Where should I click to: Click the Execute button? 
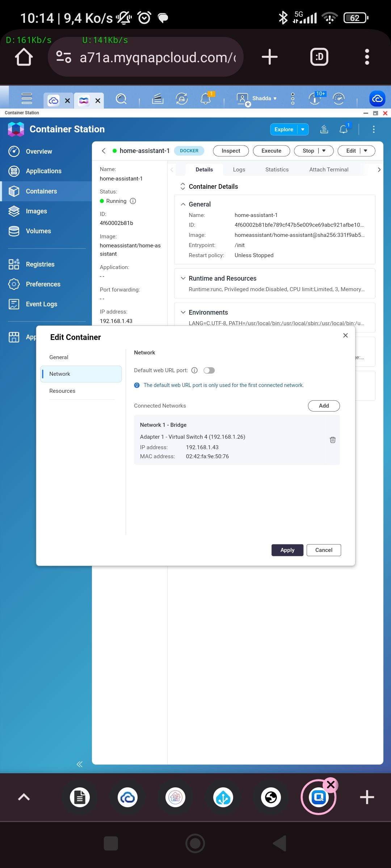pyautogui.click(x=272, y=151)
